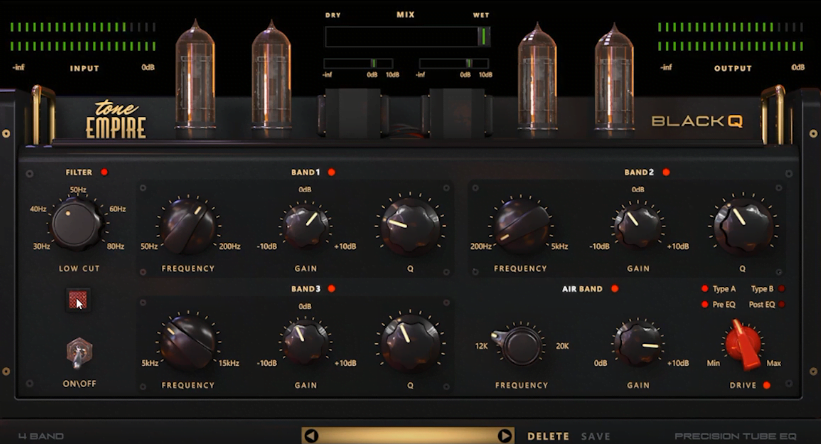
Task: Click the Band 3 Q knob
Action: [410, 343]
